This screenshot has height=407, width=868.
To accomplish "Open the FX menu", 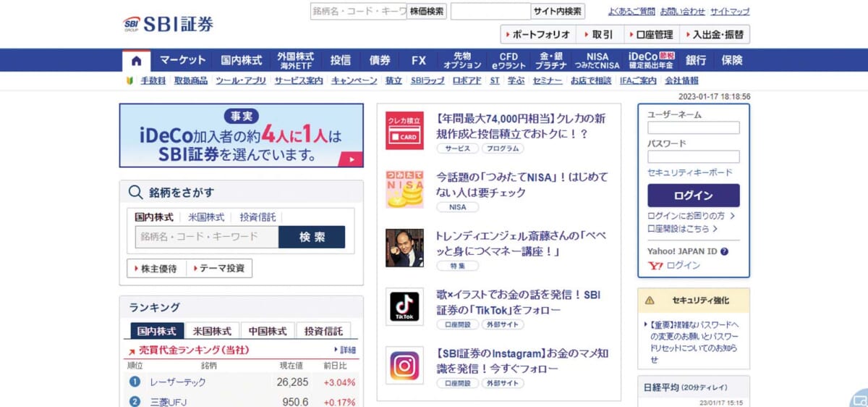I will [x=419, y=60].
